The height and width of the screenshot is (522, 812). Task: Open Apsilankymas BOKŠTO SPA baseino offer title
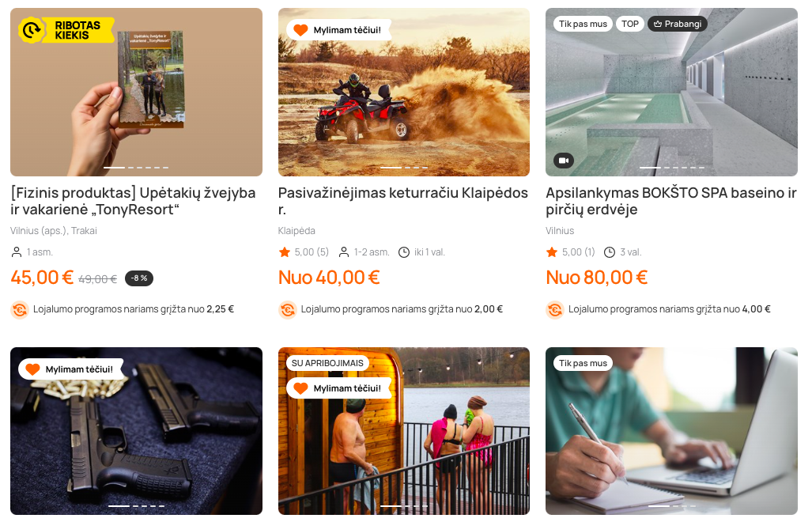coord(671,201)
